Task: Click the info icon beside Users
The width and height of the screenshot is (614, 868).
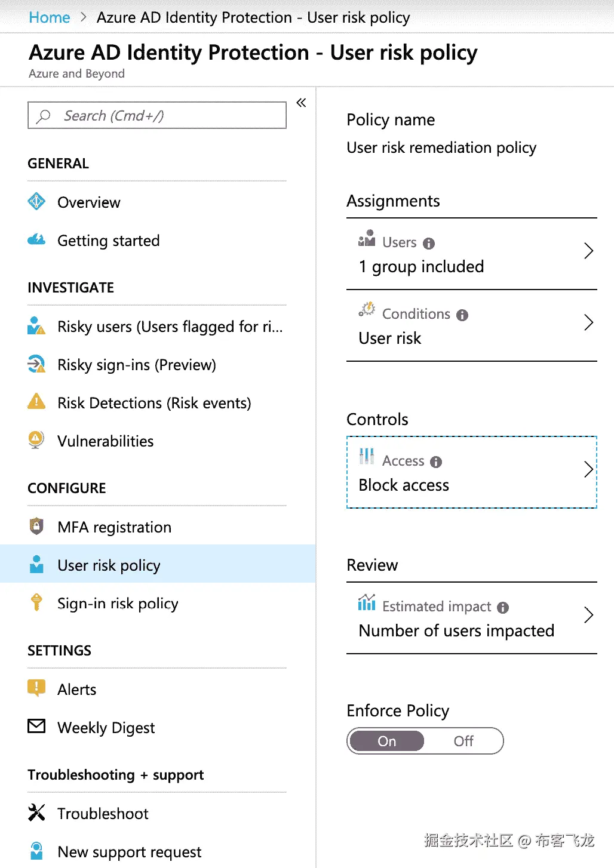Action: click(429, 244)
